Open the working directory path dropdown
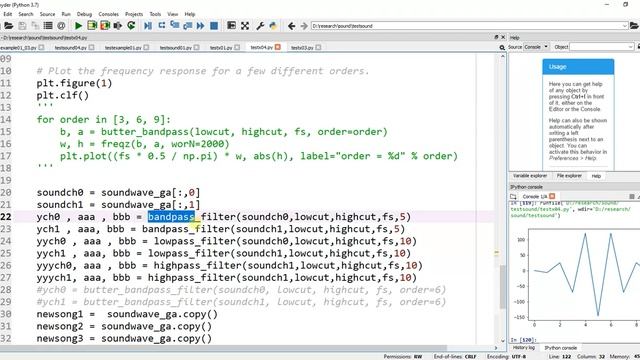 (x=624, y=26)
